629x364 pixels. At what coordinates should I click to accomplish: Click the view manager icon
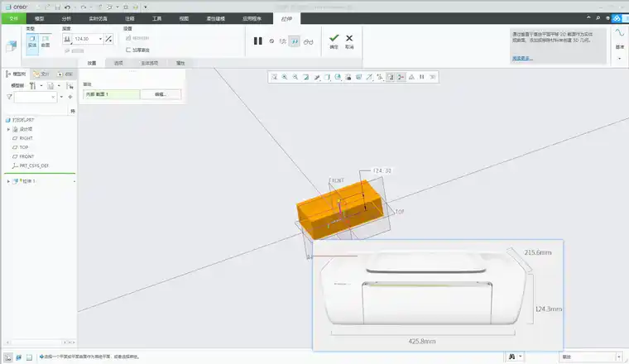coord(348,77)
